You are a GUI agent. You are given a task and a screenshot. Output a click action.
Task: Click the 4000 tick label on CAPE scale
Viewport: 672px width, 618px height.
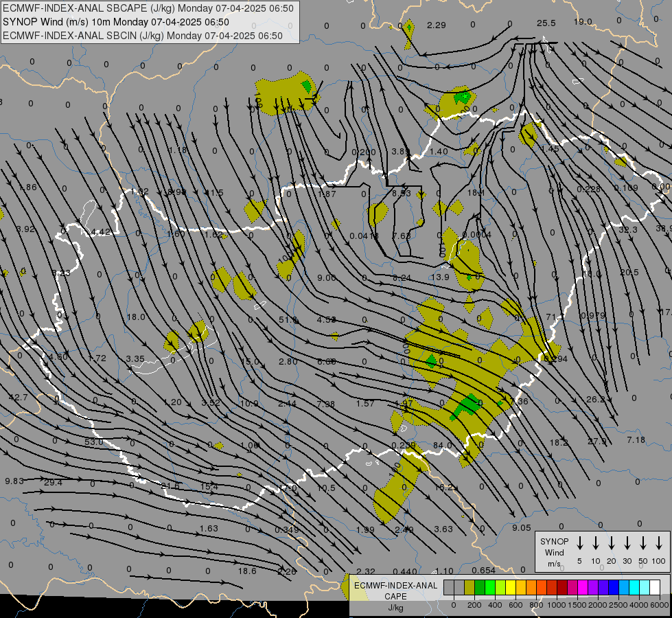638,605
